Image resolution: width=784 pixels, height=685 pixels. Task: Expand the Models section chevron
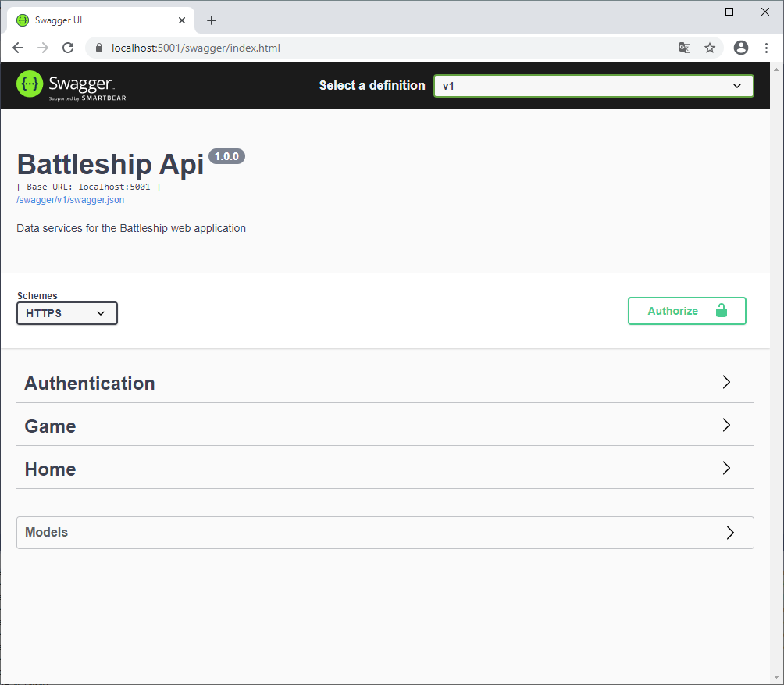coord(730,533)
